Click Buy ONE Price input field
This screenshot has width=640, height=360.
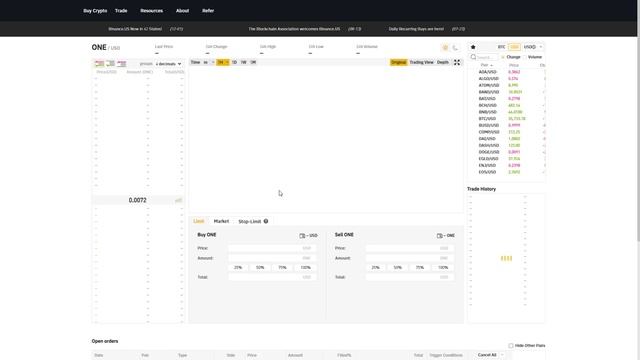(x=272, y=248)
